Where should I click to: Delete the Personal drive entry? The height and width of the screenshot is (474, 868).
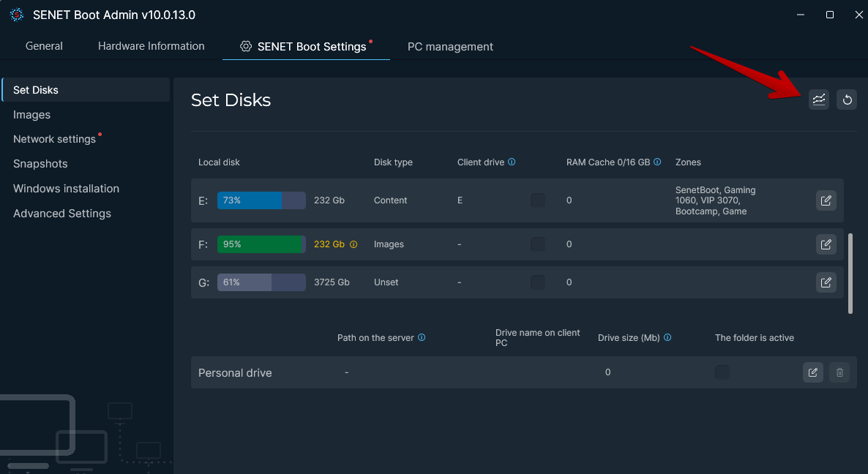coord(839,372)
